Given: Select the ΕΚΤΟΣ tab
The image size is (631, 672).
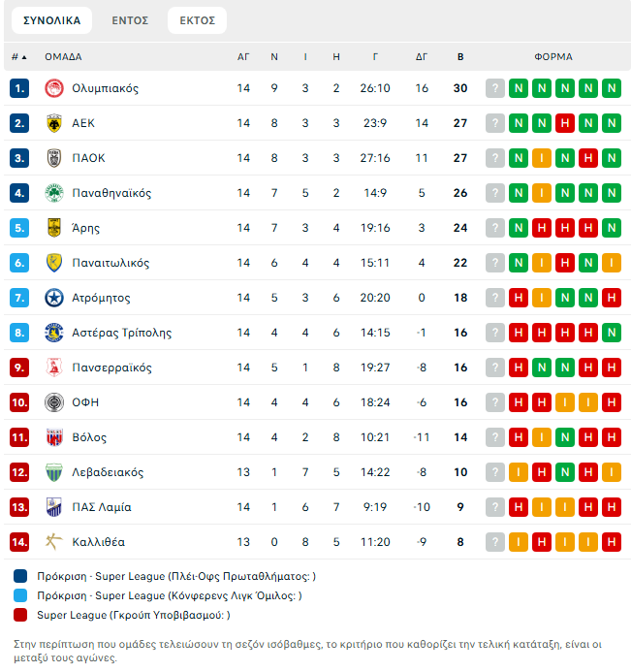Looking at the screenshot, I should [197, 20].
